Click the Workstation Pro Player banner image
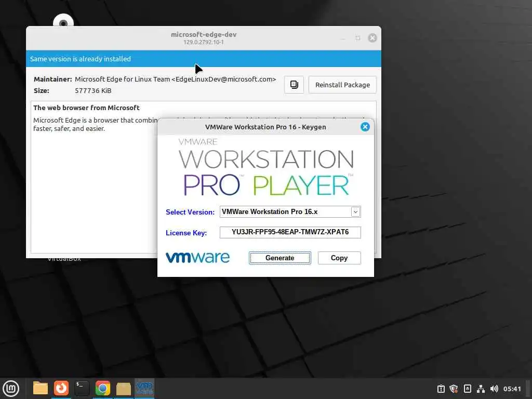The image size is (532, 399). [x=266, y=167]
